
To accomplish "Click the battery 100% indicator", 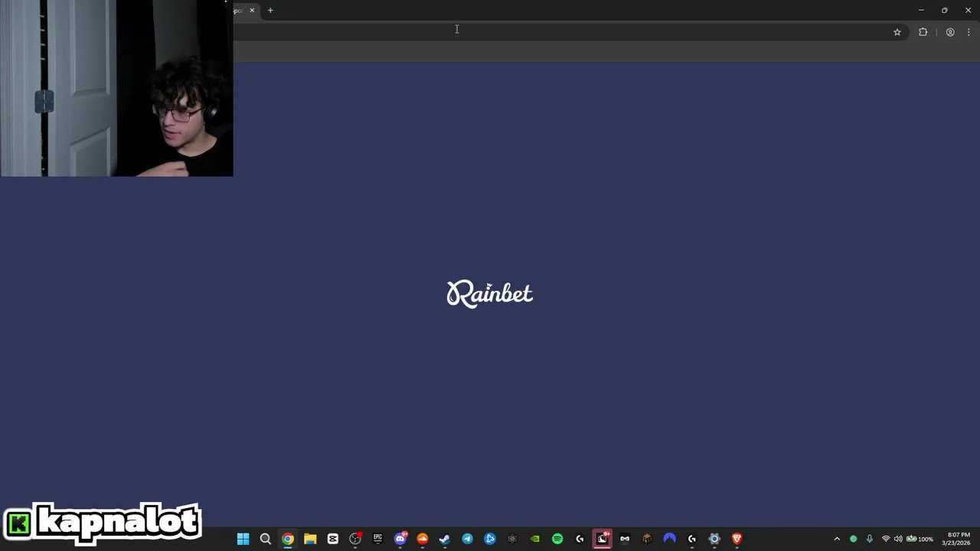I will 920,539.
